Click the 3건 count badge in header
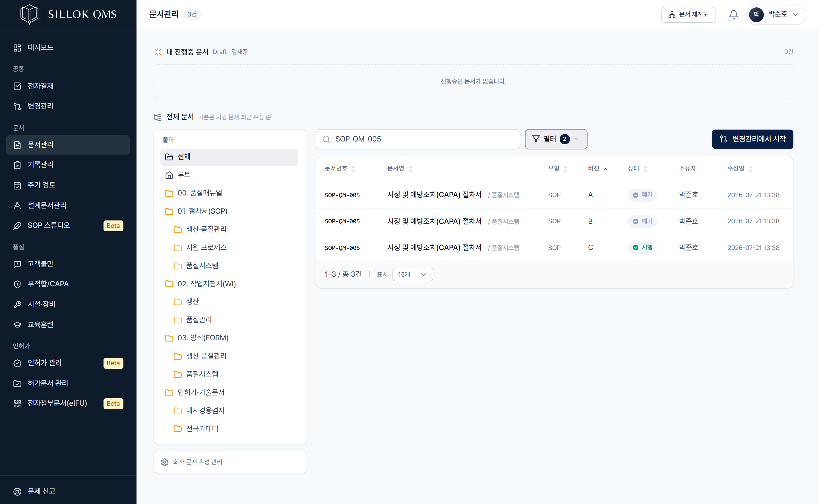819x504 pixels. 192,14
